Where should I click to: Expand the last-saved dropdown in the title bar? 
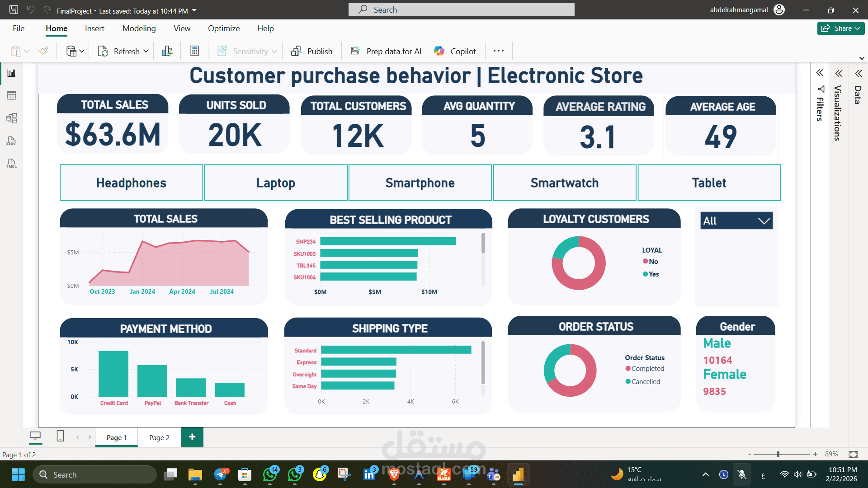coord(194,10)
